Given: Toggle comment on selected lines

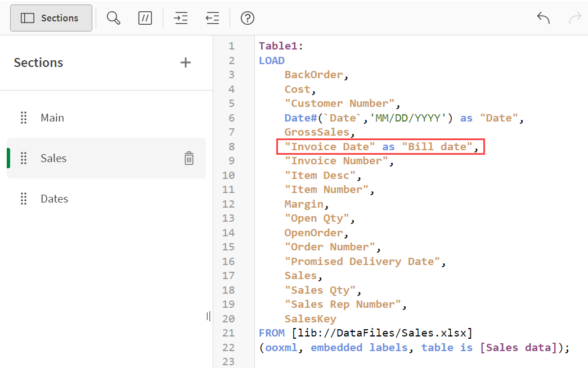Looking at the screenshot, I should pyautogui.click(x=145, y=18).
